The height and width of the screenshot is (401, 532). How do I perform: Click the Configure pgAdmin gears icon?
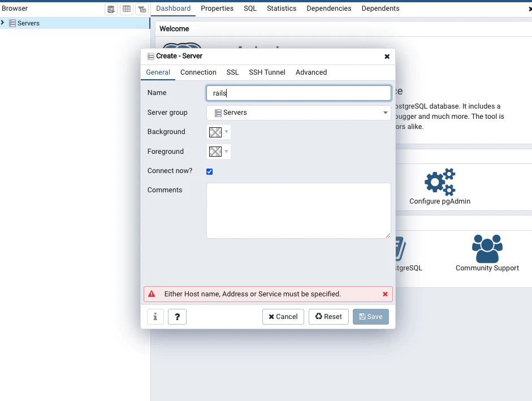pyautogui.click(x=440, y=182)
